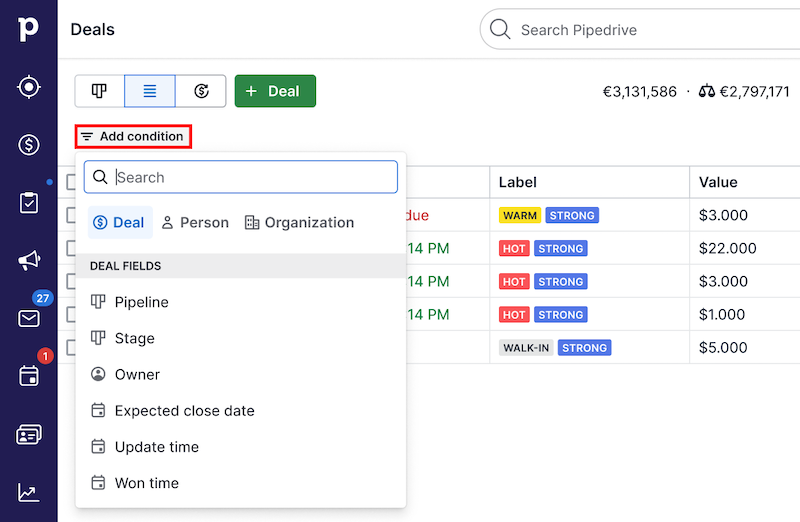Open the Mail inbox icon with badge

29,318
